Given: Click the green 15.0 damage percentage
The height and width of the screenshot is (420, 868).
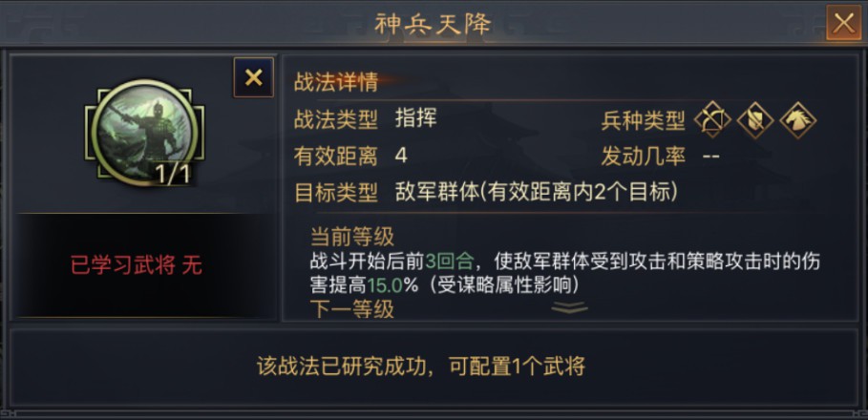Looking at the screenshot, I should 385,285.
